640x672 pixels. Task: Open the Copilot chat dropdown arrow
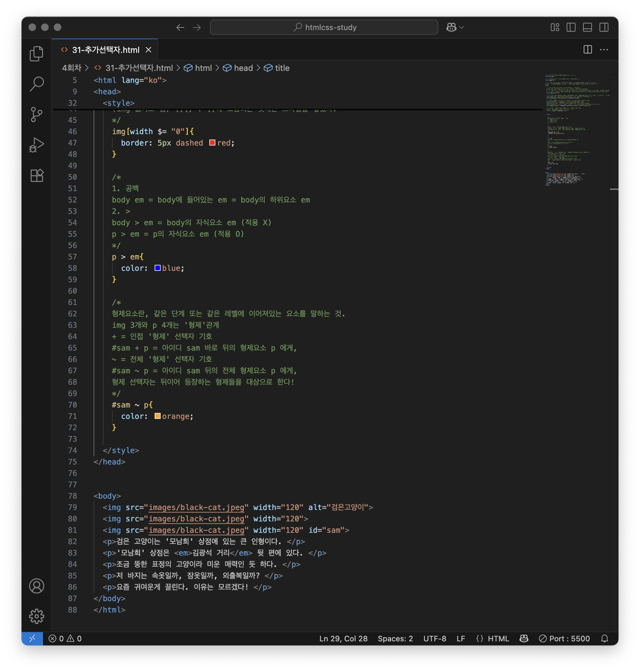(x=462, y=27)
